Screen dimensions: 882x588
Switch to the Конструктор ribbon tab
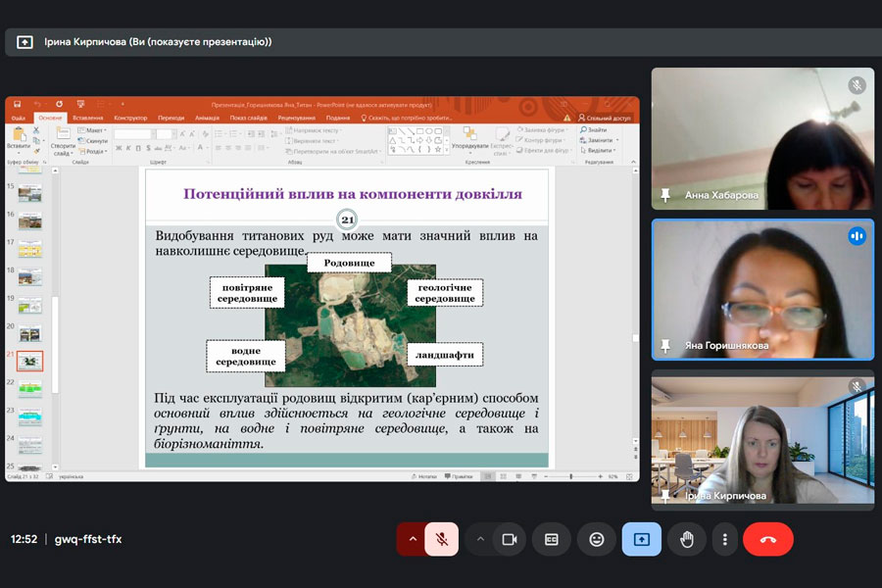pyautogui.click(x=130, y=118)
